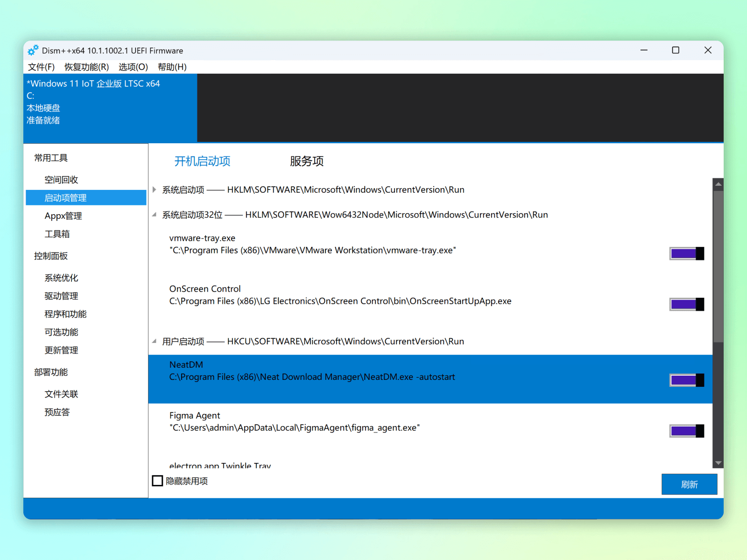Toggle vmware-tray.exe startup switch
747x560 pixels.
tap(686, 253)
